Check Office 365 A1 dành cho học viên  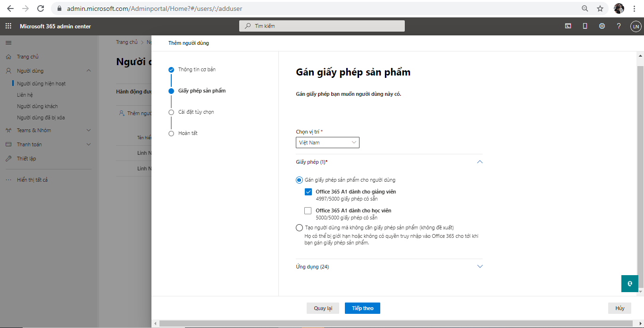point(309,210)
